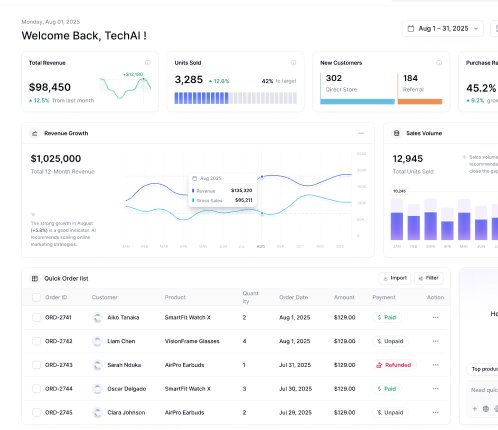Click SmartFit Watch X in row ORD-2741
Image resolution: width=498 pixels, height=430 pixels.
[188, 317]
